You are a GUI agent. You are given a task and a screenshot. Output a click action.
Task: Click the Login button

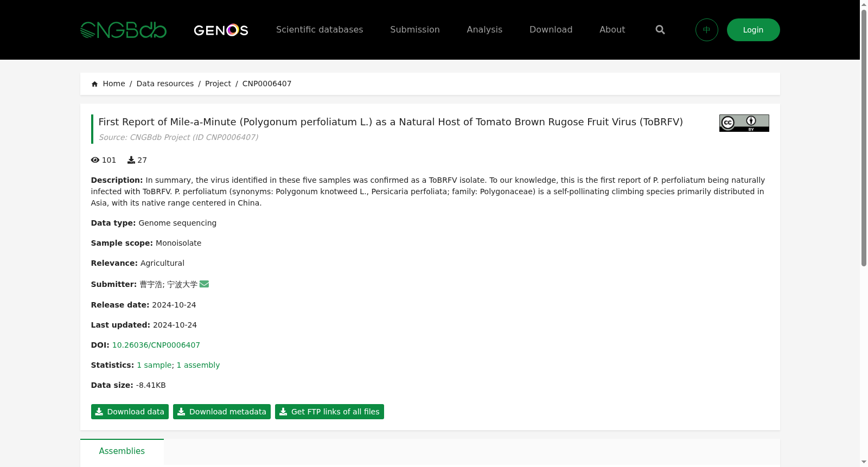(x=754, y=30)
